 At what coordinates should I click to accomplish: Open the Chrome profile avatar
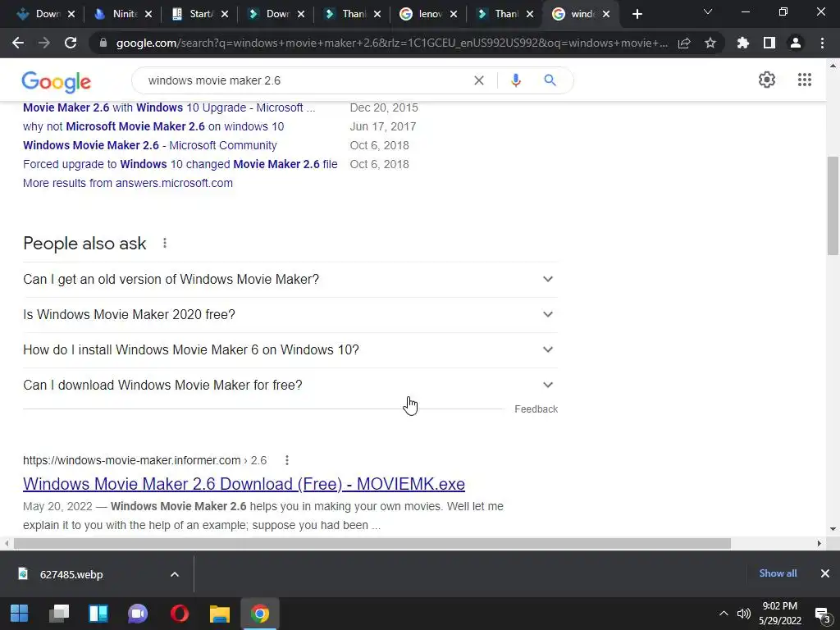click(x=796, y=43)
